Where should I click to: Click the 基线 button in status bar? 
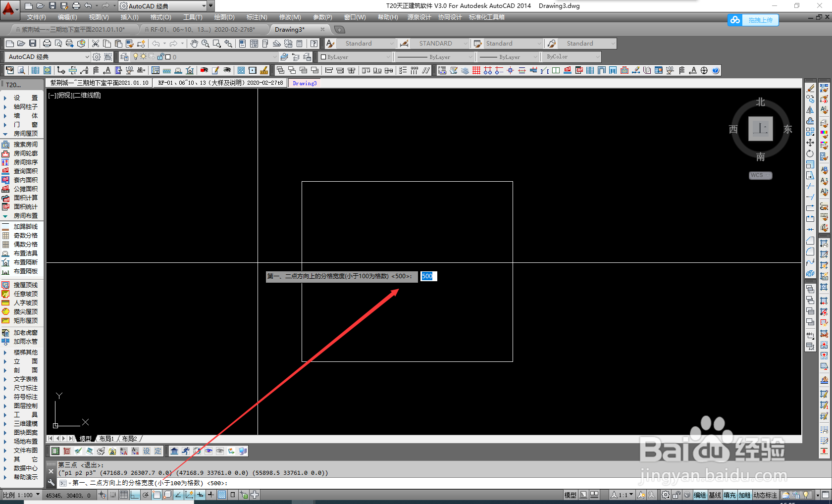click(x=715, y=495)
